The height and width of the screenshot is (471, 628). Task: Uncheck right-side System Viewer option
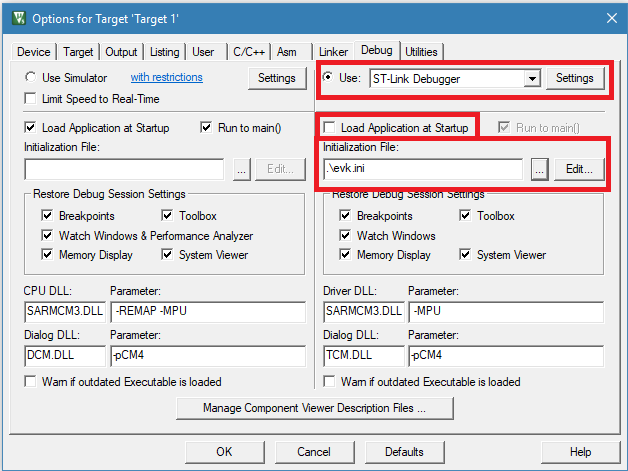click(466, 255)
